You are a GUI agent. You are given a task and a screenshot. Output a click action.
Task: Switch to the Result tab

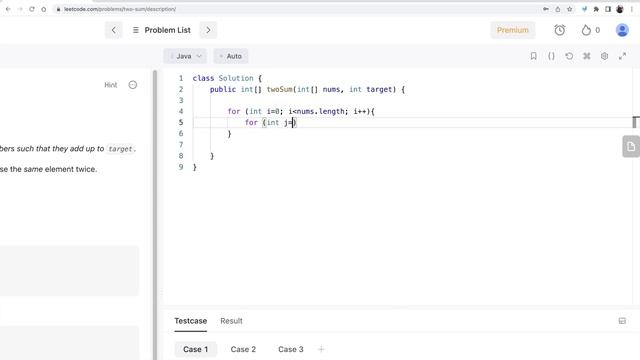(x=231, y=321)
